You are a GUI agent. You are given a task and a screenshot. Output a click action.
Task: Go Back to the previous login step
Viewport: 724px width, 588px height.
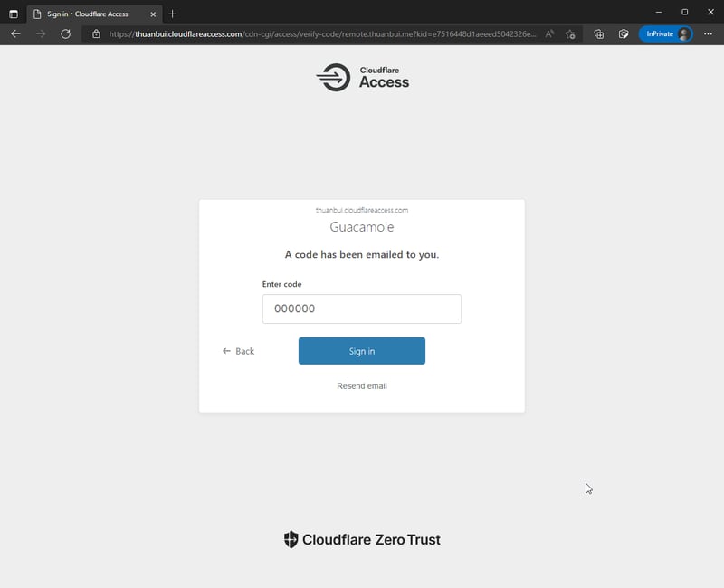pyautogui.click(x=238, y=351)
